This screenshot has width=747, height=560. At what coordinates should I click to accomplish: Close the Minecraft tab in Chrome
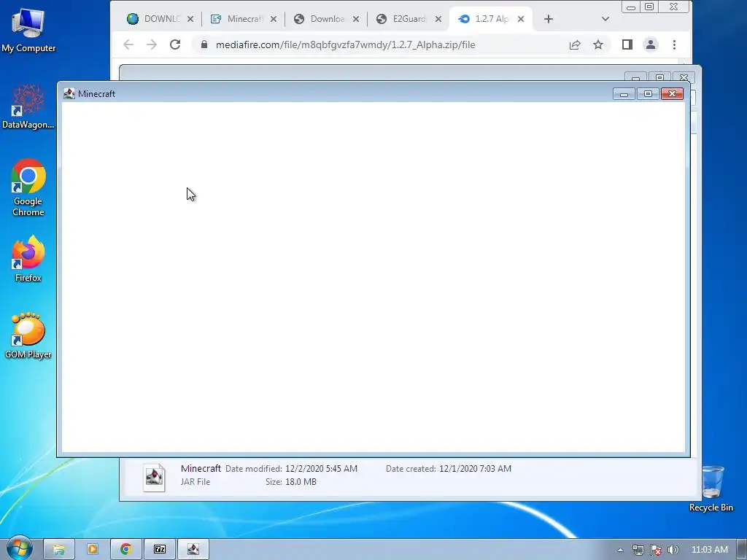(274, 19)
